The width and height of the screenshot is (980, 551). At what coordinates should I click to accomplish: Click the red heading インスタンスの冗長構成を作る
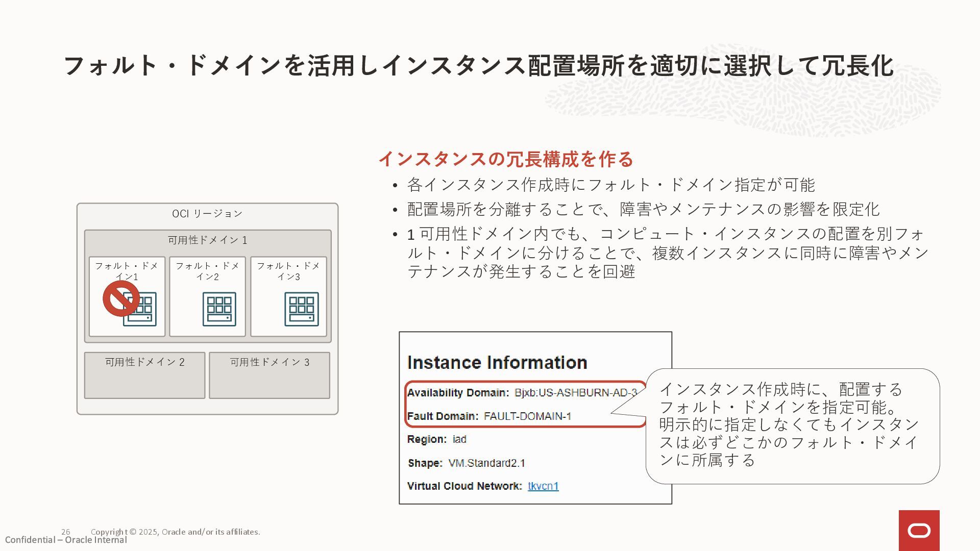[x=505, y=159]
